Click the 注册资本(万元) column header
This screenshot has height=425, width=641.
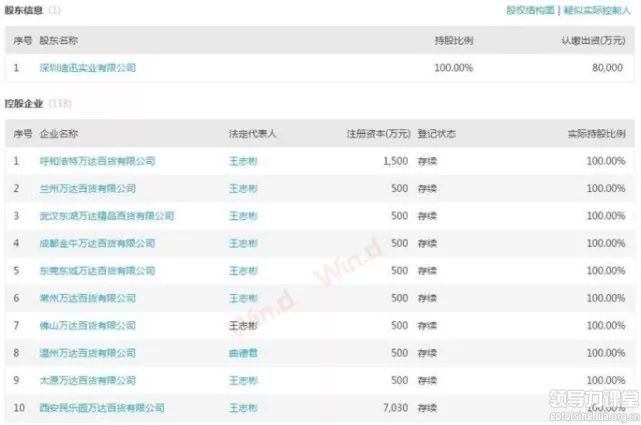(x=378, y=134)
